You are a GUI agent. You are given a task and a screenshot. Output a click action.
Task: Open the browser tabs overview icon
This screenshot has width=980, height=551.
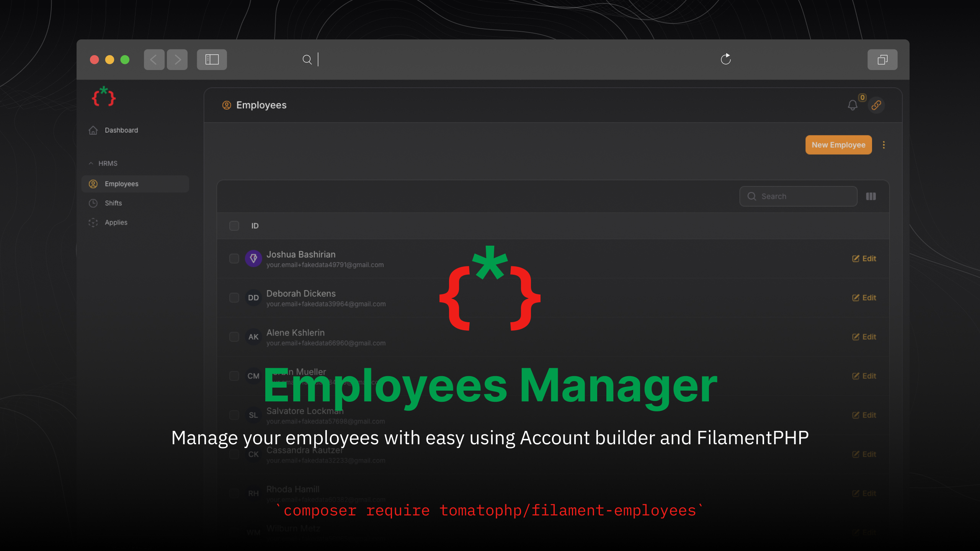coord(882,59)
